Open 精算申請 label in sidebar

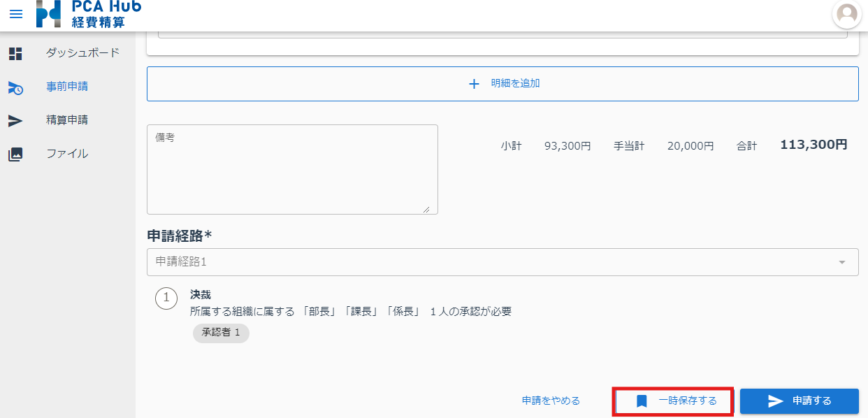point(67,120)
